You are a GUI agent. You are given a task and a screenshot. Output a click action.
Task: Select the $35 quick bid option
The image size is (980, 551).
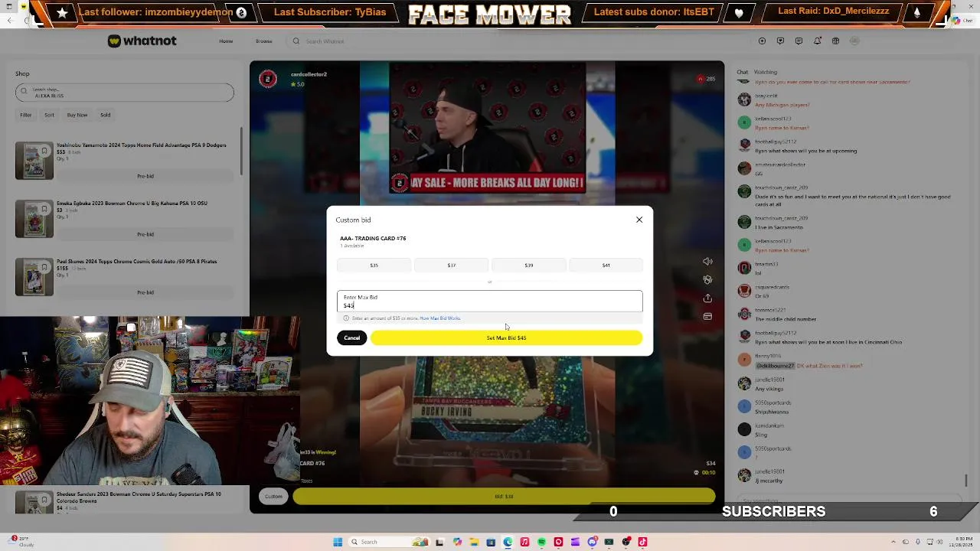coord(374,265)
